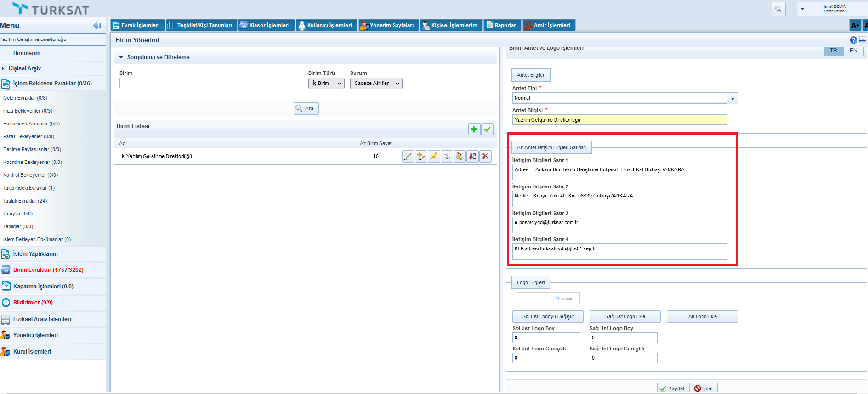
Task: Click the red arrow binary icon
Action: pyautogui.click(x=472, y=157)
